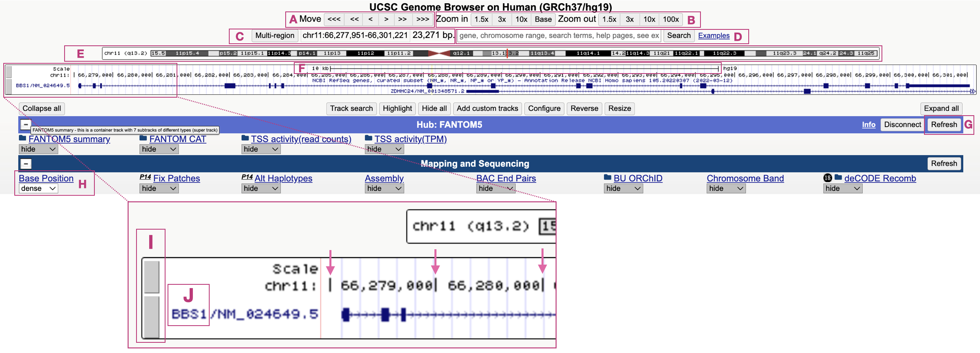Zoom in to Base level
Screen dimensions: 980x353
[x=543, y=19]
